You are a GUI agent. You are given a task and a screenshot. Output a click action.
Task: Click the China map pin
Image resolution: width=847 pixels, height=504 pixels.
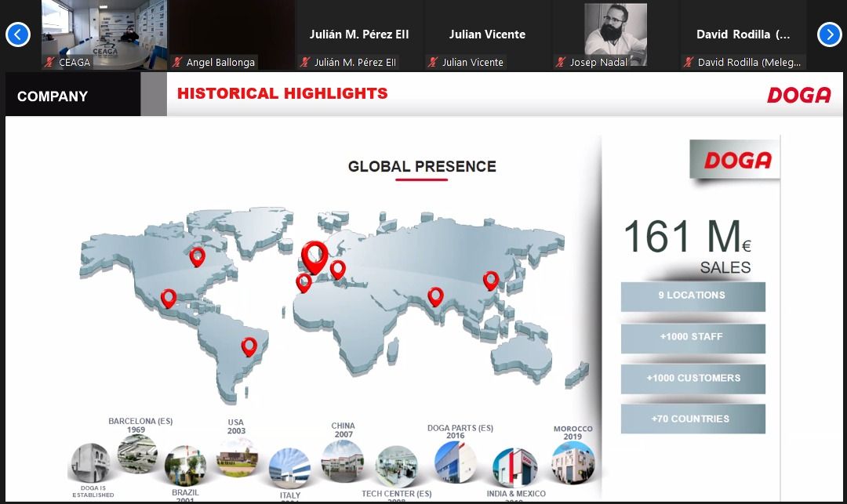point(490,281)
